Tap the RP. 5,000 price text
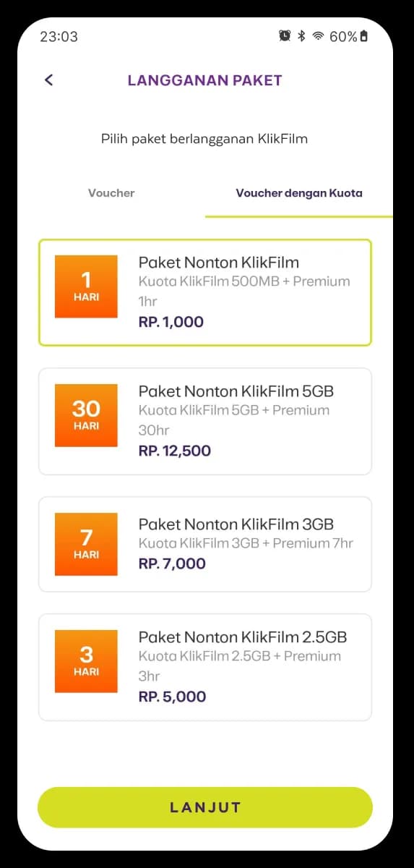The height and width of the screenshot is (868, 414). 172,697
